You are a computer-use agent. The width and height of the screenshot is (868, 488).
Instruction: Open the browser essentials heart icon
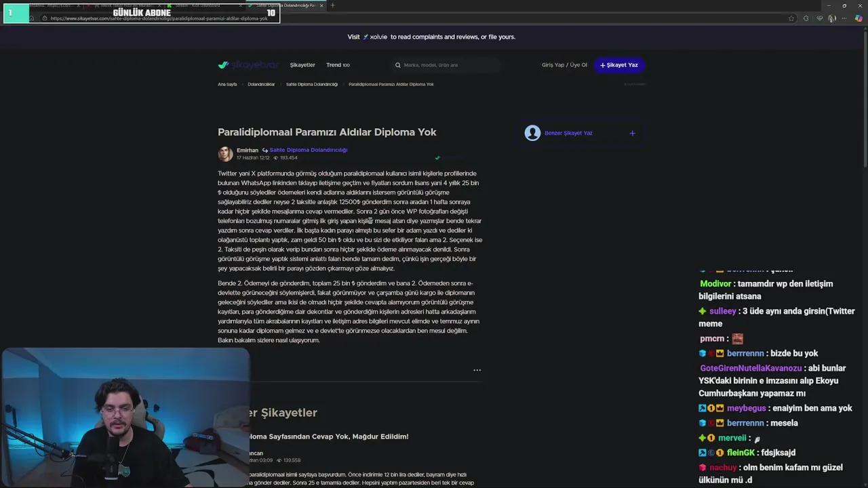click(819, 18)
